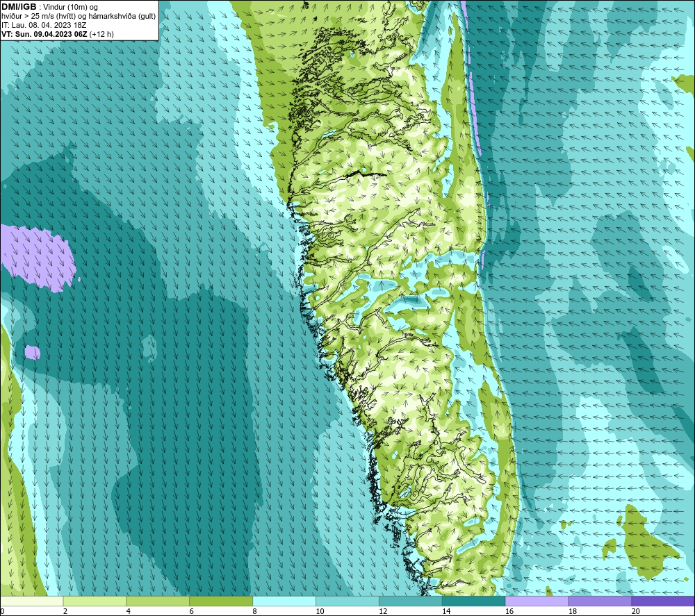
Task: Click the 12-14 m/s teal legend swatch
Action: [411, 601]
